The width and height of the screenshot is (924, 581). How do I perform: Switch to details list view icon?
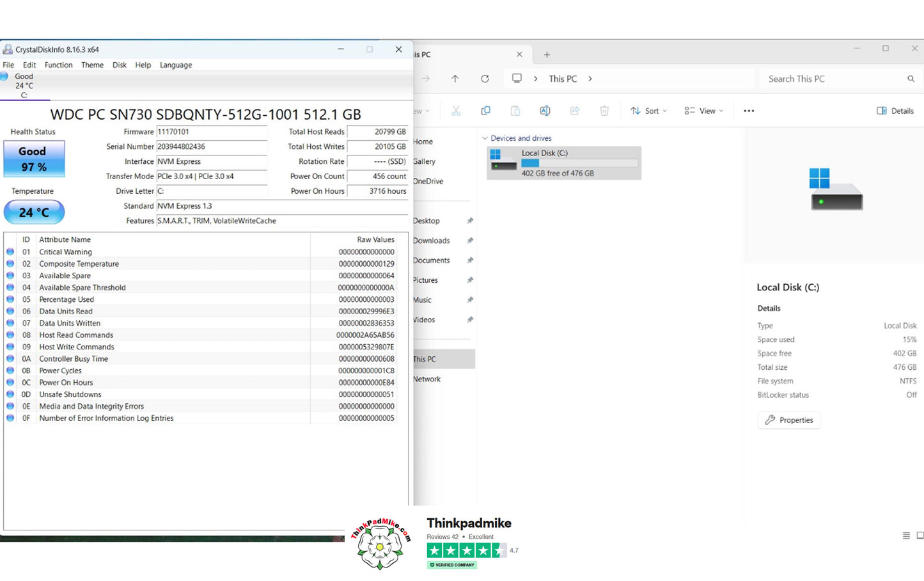[x=906, y=536]
